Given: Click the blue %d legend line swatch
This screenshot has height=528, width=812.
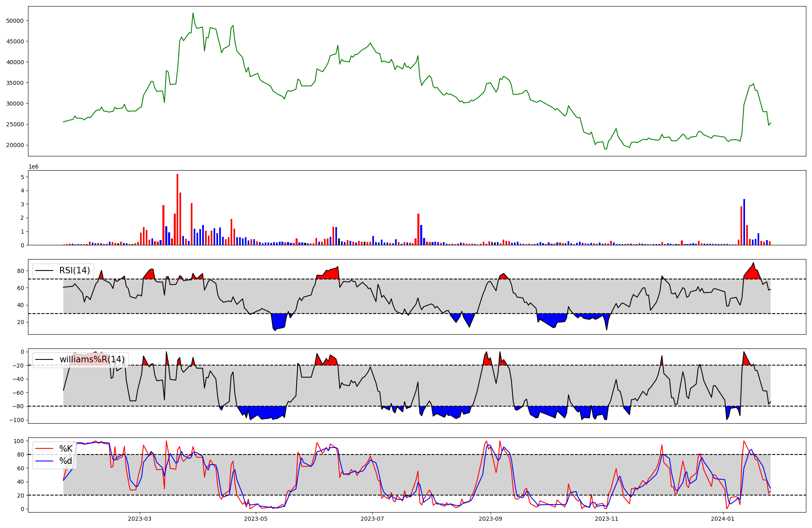Looking at the screenshot, I should (x=44, y=461).
